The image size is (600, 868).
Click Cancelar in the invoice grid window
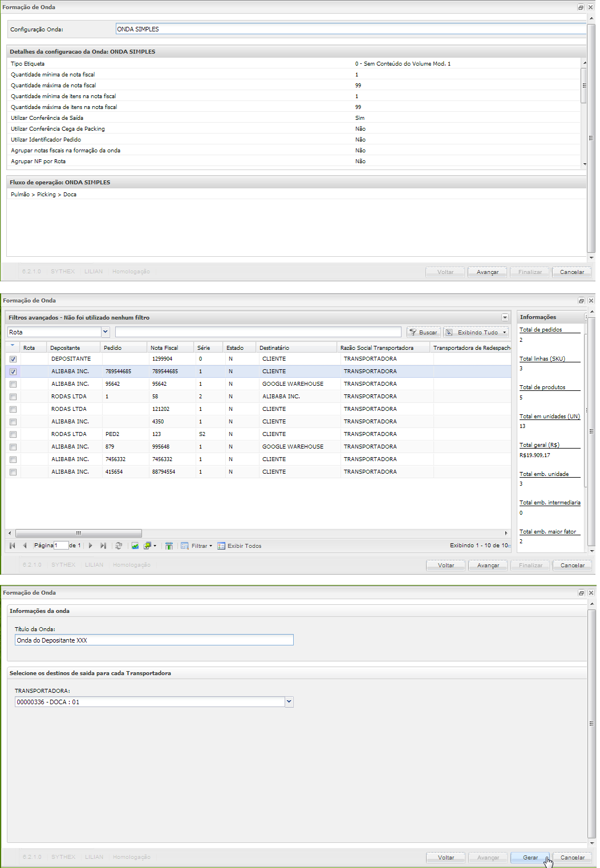click(573, 566)
